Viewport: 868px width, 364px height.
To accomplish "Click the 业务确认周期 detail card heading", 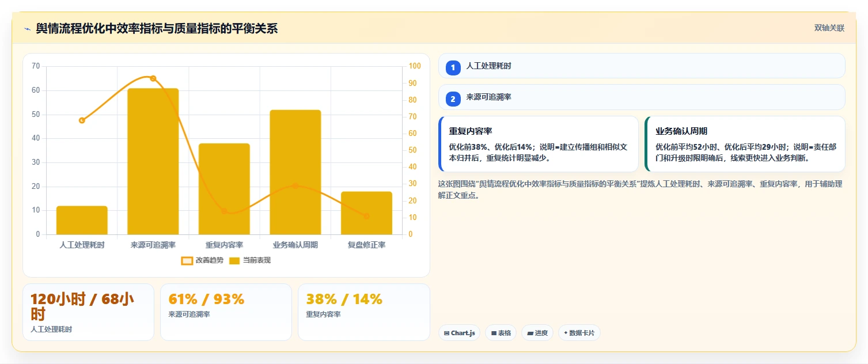I will [x=681, y=131].
